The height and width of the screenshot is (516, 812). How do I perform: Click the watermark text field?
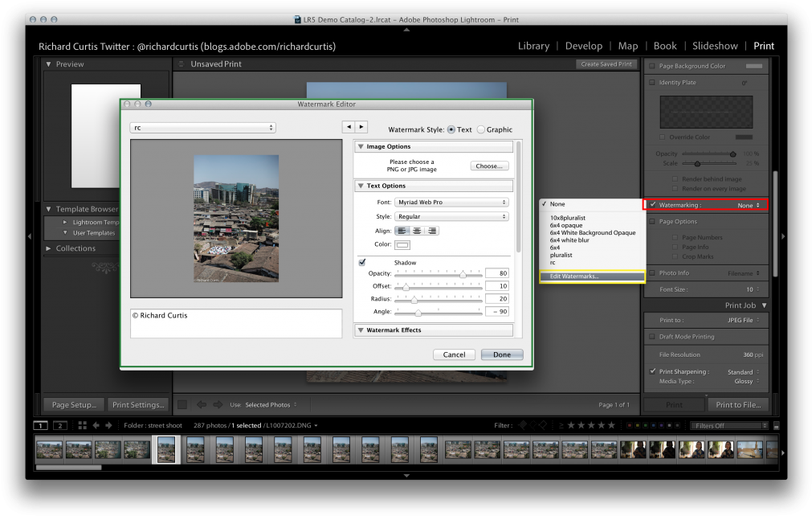(x=236, y=322)
